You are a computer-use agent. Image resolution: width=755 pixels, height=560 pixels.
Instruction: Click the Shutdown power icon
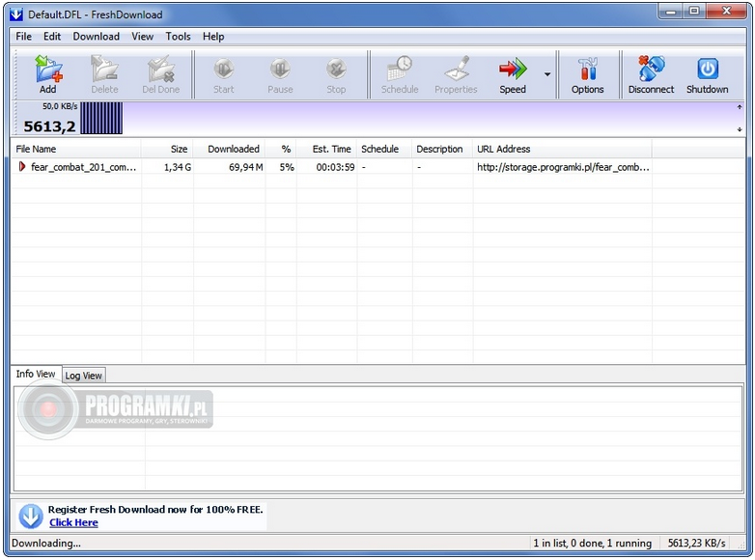tap(708, 69)
